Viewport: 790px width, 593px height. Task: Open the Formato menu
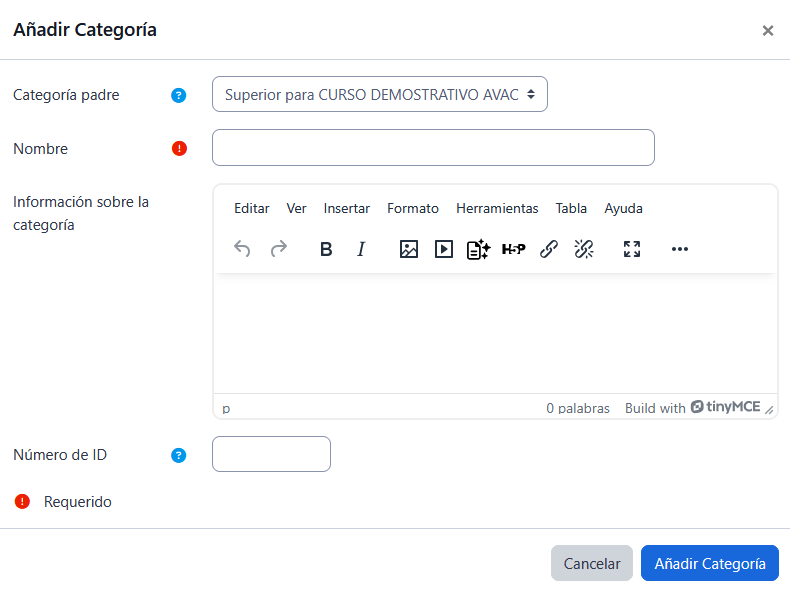click(x=413, y=208)
